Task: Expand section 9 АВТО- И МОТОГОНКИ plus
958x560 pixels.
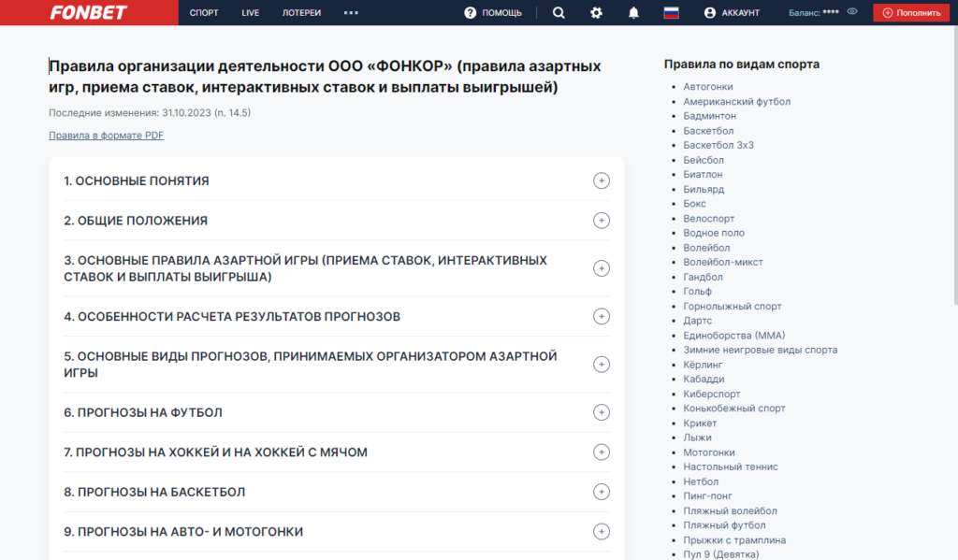Action: (x=602, y=531)
